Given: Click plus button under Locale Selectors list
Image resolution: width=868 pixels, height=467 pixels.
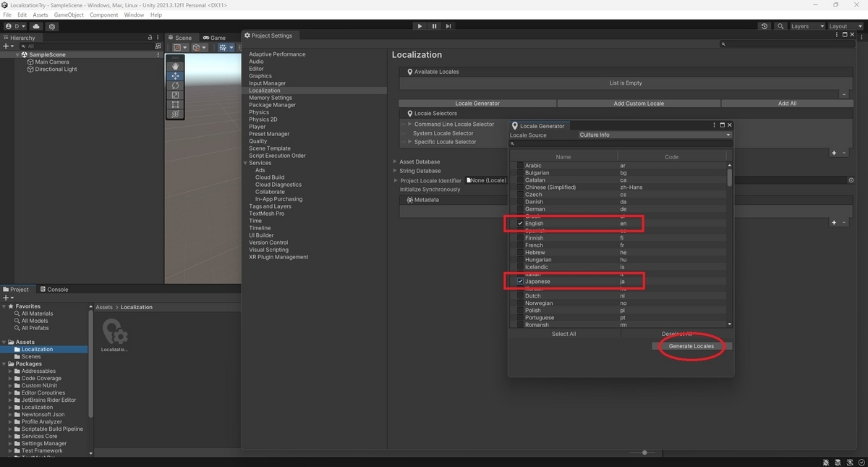Looking at the screenshot, I should (x=834, y=153).
